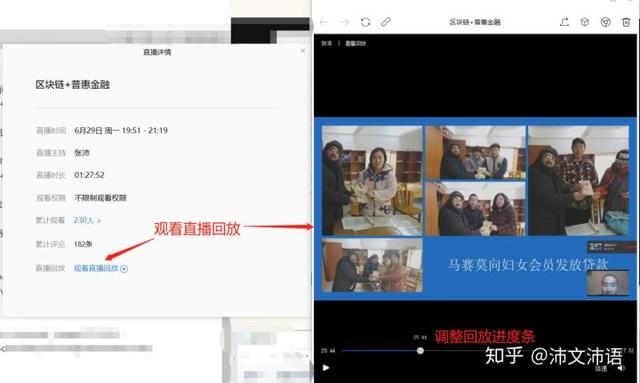This screenshot has height=383, width=640.
Task: Play the replay video
Action: (326, 367)
